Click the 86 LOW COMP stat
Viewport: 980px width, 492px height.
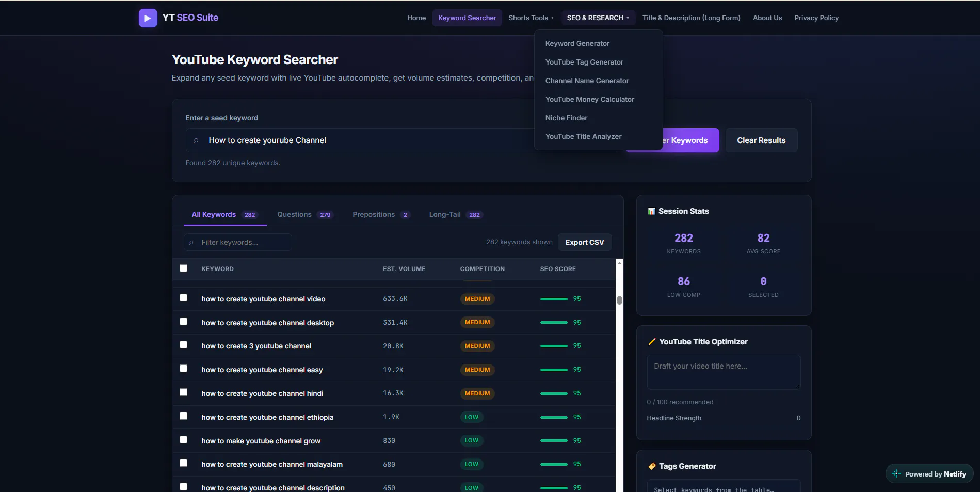pos(684,287)
